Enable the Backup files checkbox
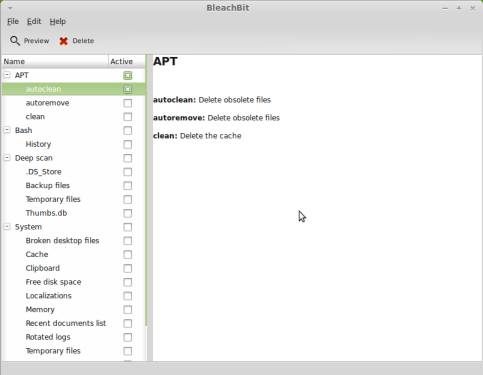Viewport: 483px width, 375px height. coord(127,186)
